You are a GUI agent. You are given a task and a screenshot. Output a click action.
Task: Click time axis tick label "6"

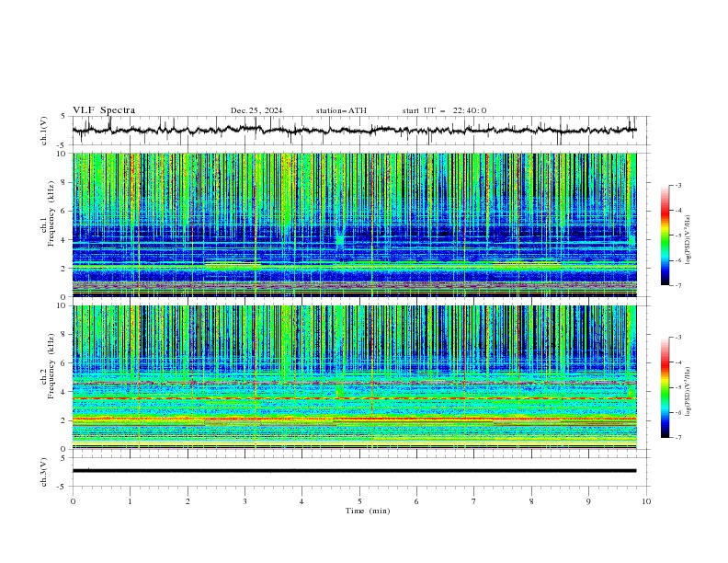(416, 501)
